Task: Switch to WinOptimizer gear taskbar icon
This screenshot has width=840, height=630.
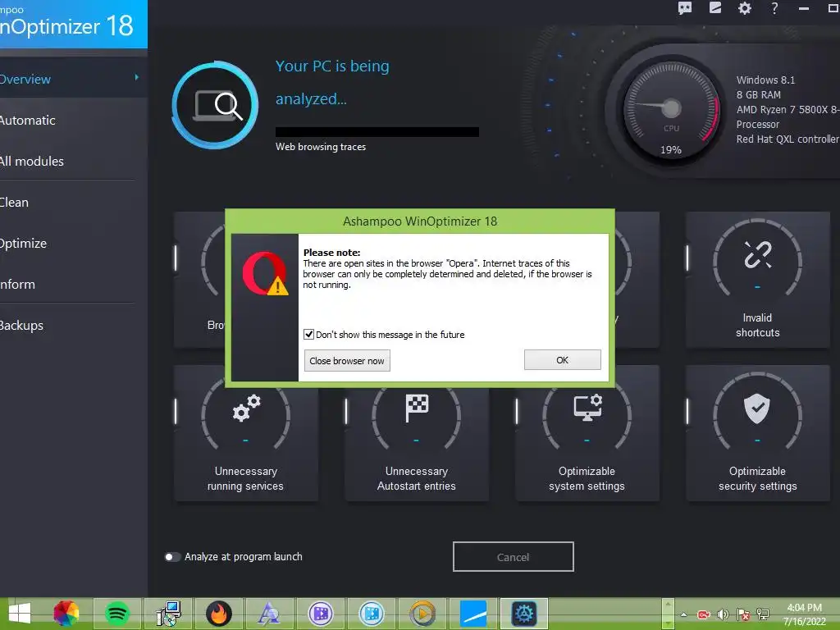Action: click(x=524, y=614)
